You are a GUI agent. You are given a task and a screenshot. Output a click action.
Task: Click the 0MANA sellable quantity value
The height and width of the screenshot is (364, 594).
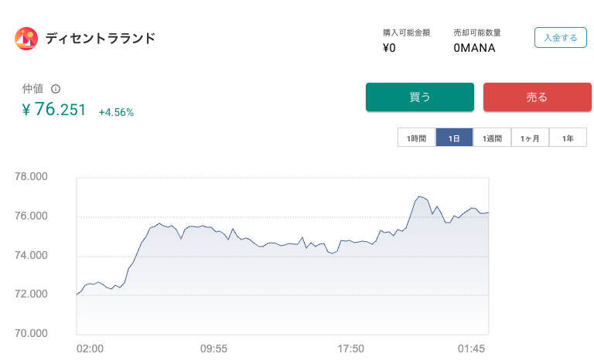tap(474, 48)
